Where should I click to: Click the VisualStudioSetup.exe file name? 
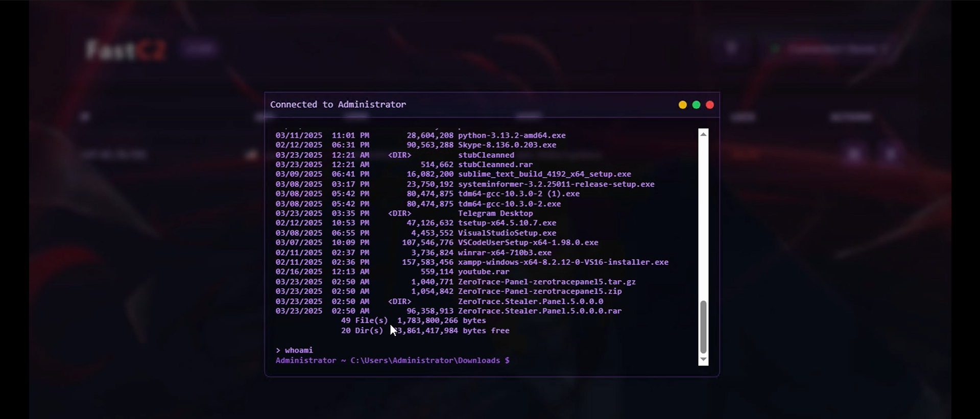point(507,233)
